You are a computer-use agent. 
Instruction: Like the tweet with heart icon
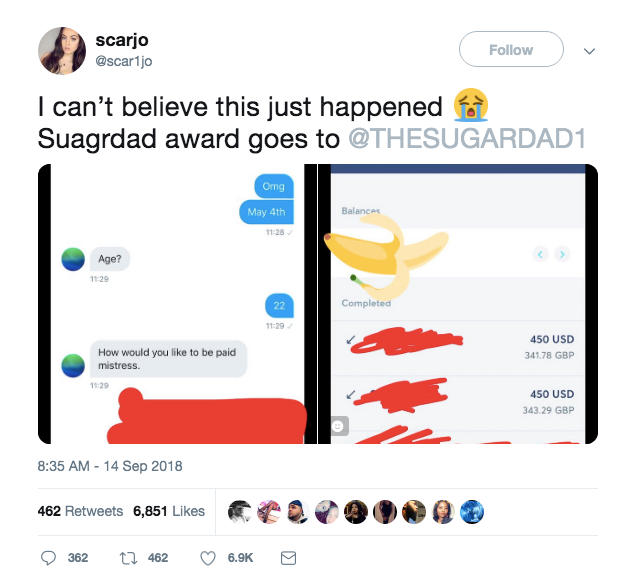tap(208, 558)
